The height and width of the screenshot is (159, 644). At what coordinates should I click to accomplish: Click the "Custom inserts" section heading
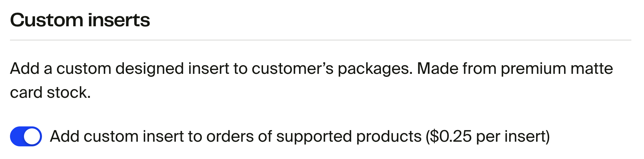pos(80,20)
